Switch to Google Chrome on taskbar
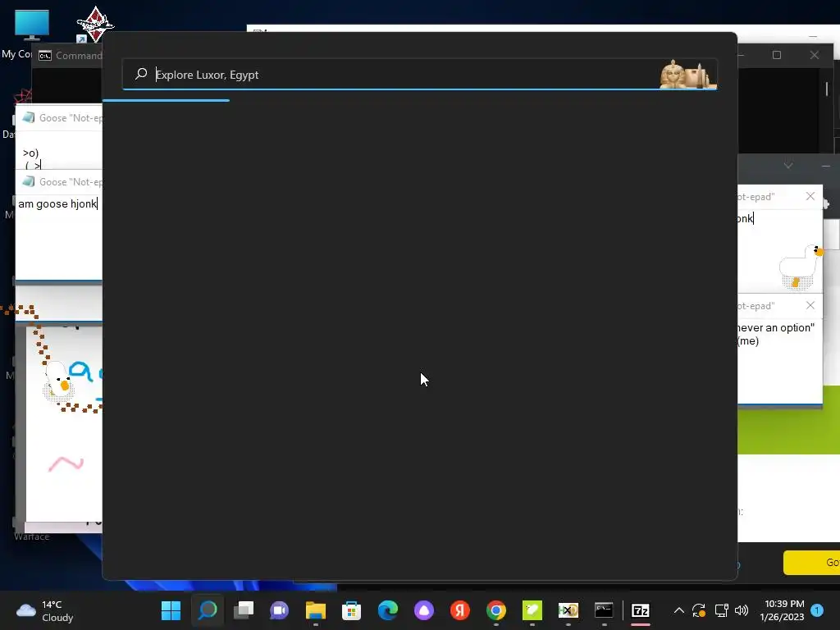The height and width of the screenshot is (630, 840). point(496,610)
